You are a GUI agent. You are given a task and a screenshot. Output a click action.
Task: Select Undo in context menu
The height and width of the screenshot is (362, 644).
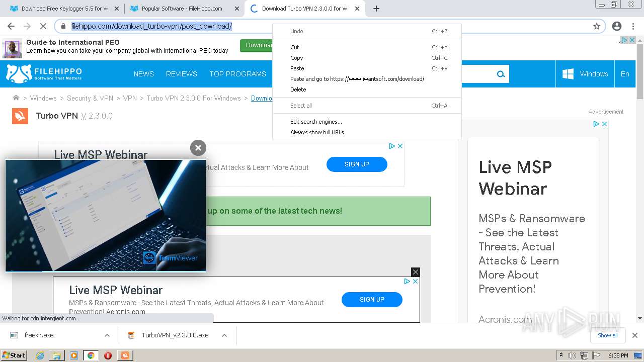point(367,31)
